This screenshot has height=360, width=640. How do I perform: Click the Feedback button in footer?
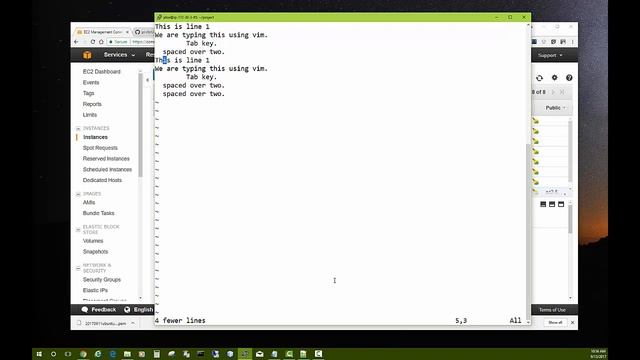click(99, 309)
